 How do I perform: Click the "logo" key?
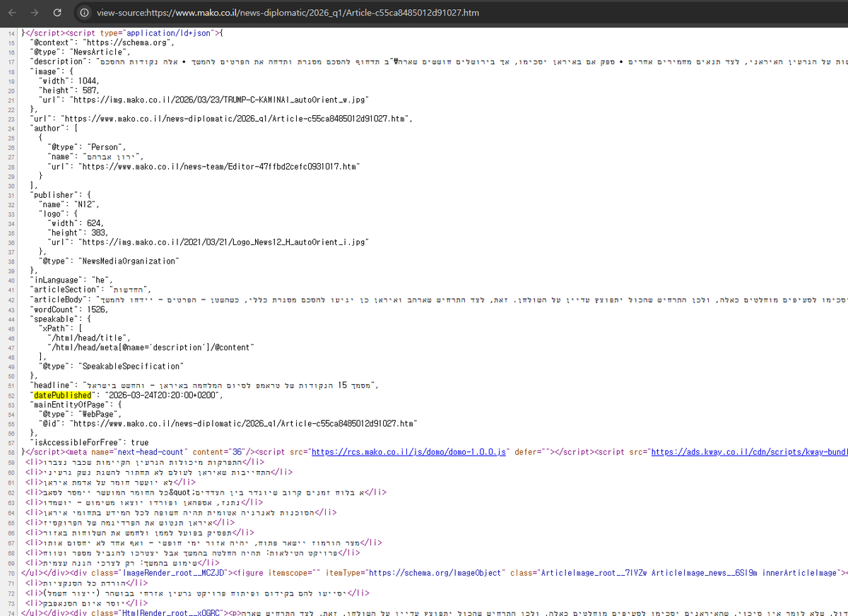click(x=52, y=214)
